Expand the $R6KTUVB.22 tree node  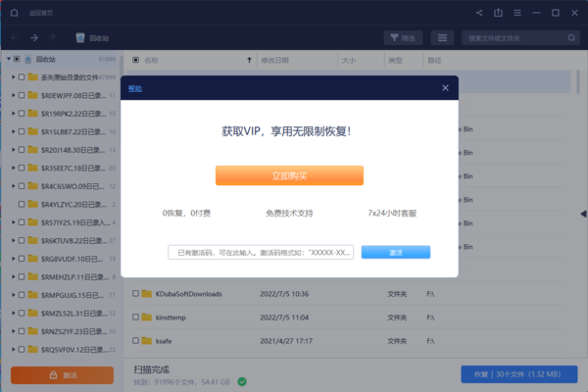click(14, 240)
